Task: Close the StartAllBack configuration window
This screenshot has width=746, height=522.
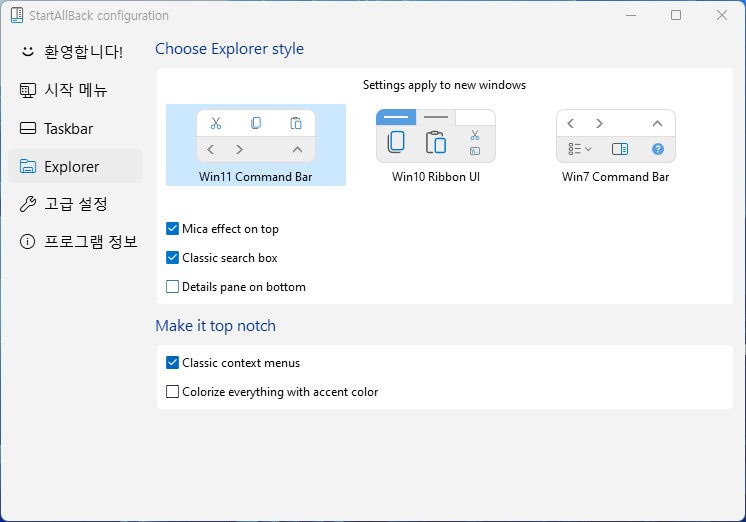Action: [x=721, y=15]
